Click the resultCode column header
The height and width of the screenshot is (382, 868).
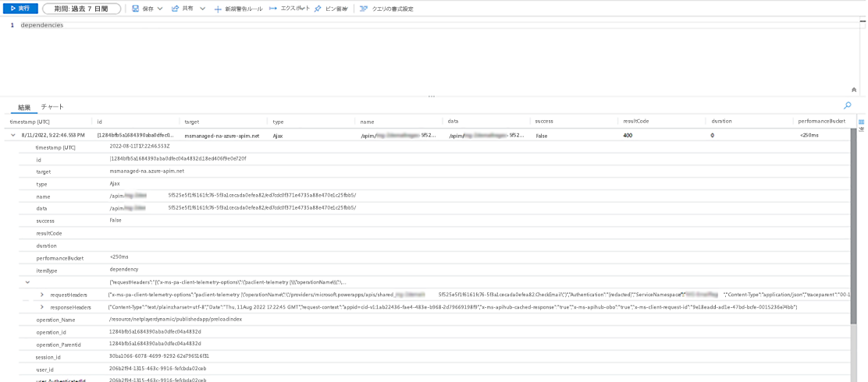(635, 121)
